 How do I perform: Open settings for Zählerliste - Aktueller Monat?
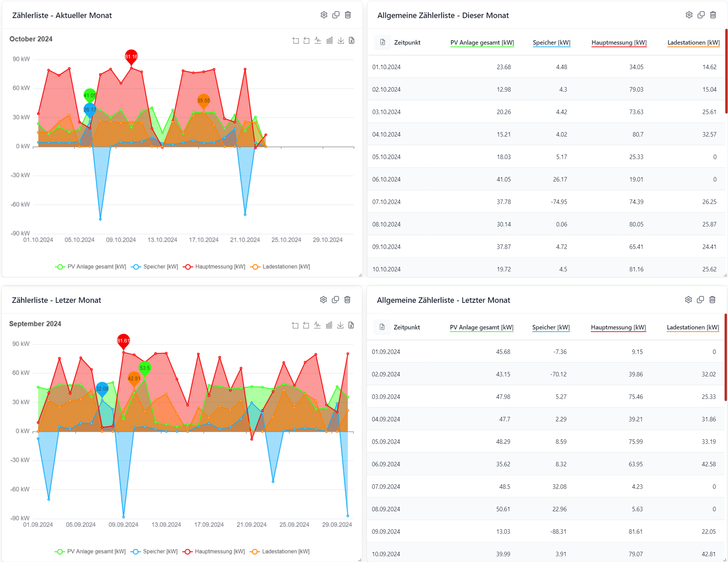pos(324,15)
